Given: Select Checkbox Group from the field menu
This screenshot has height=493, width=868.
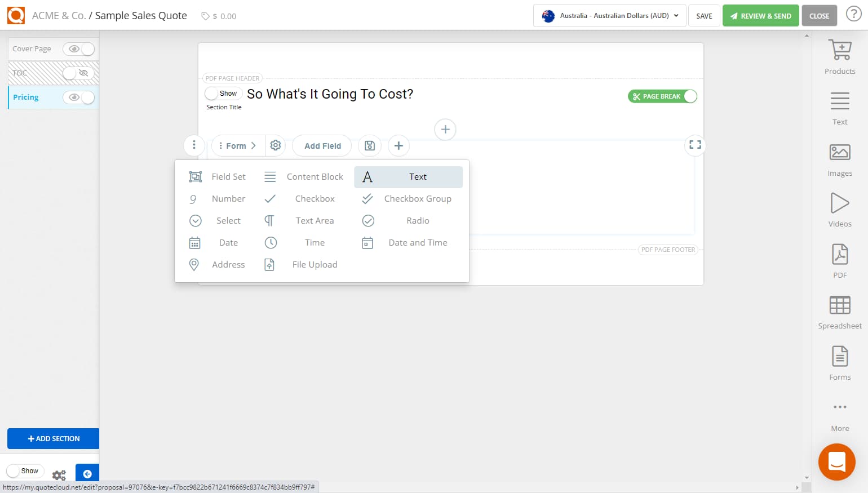Looking at the screenshot, I should (x=417, y=198).
